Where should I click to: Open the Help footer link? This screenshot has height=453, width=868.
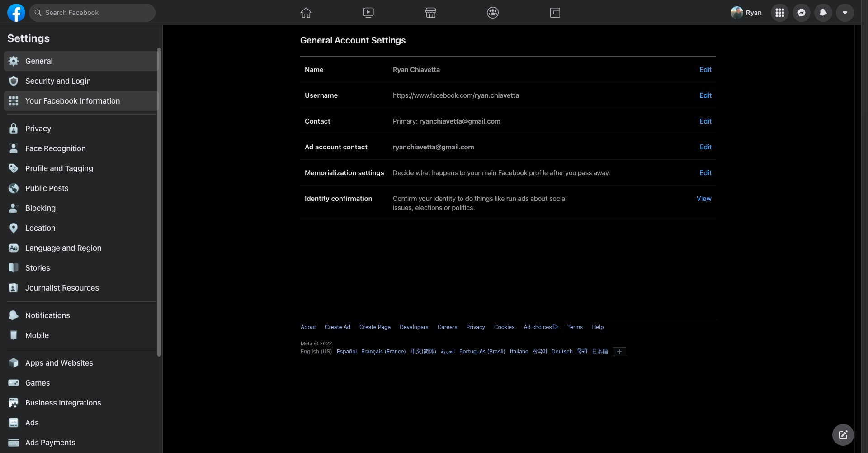[598, 327]
